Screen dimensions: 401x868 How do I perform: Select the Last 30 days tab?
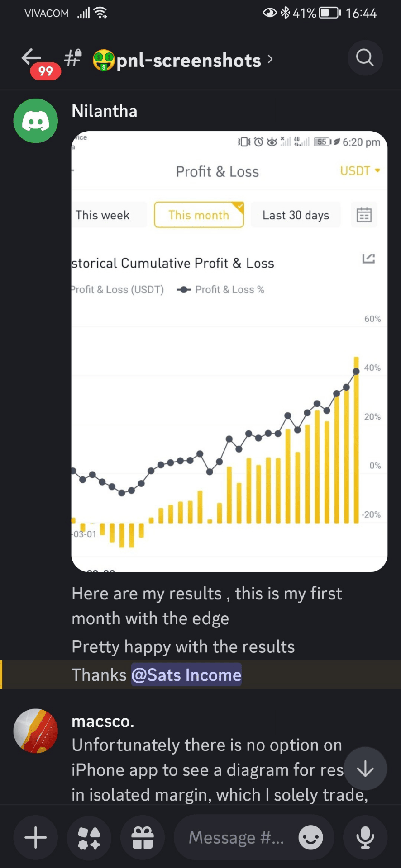(296, 215)
